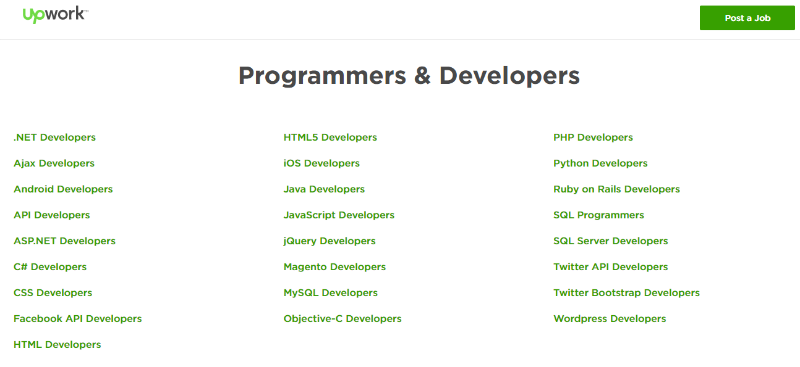Click the Programmers & Developers heading

(x=409, y=76)
